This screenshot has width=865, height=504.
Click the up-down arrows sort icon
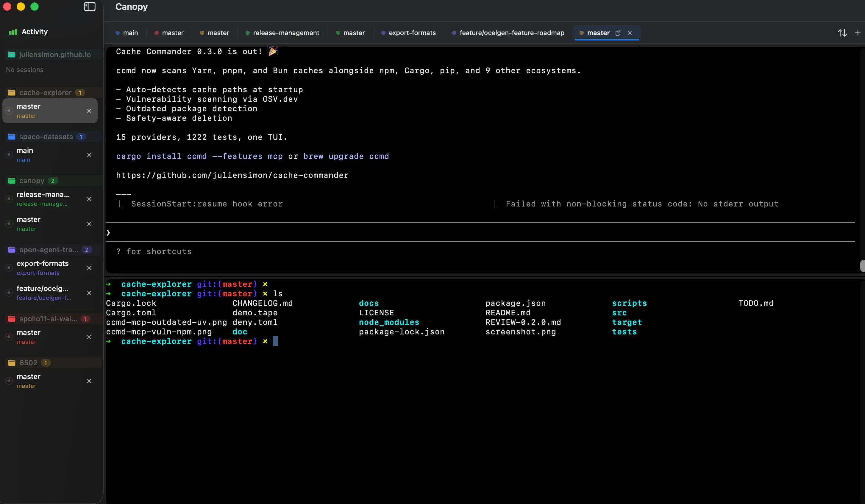click(842, 33)
